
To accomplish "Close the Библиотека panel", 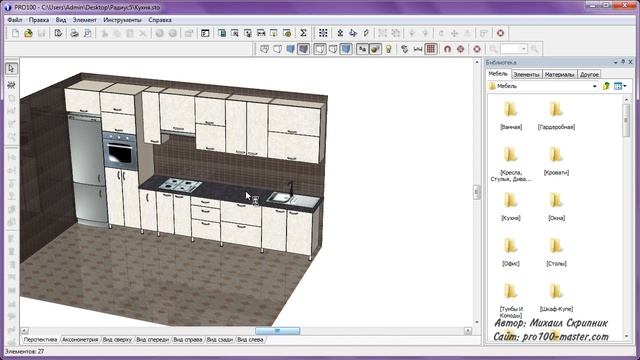I will 631,62.
